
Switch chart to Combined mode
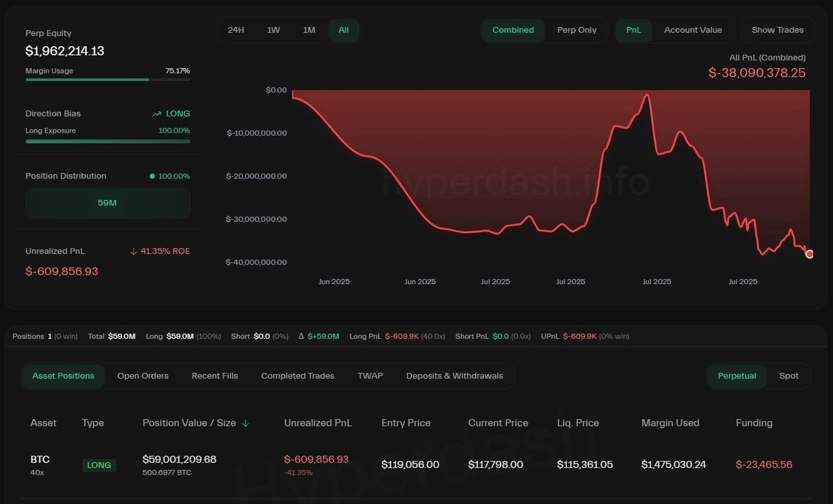click(x=513, y=30)
